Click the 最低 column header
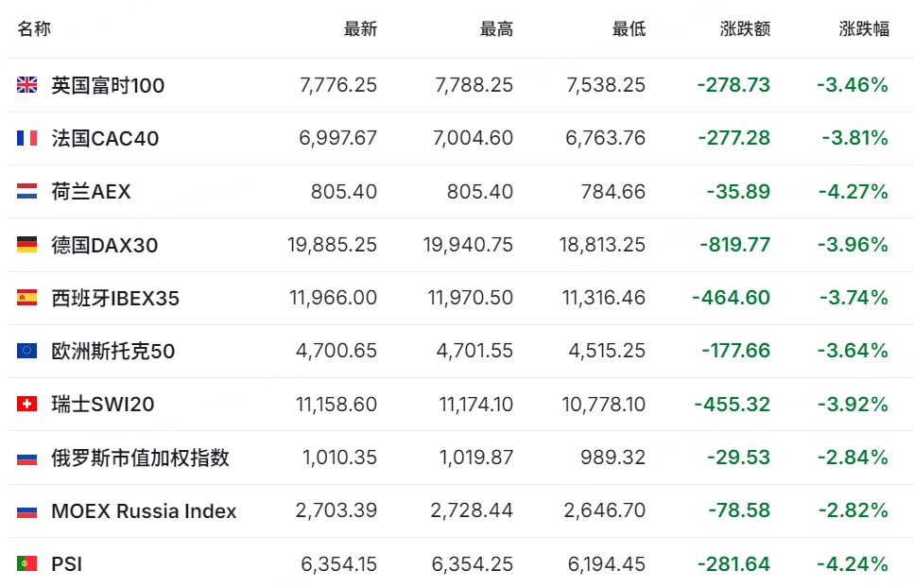The width and height of the screenshot is (914, 588). tap(629, 28)
